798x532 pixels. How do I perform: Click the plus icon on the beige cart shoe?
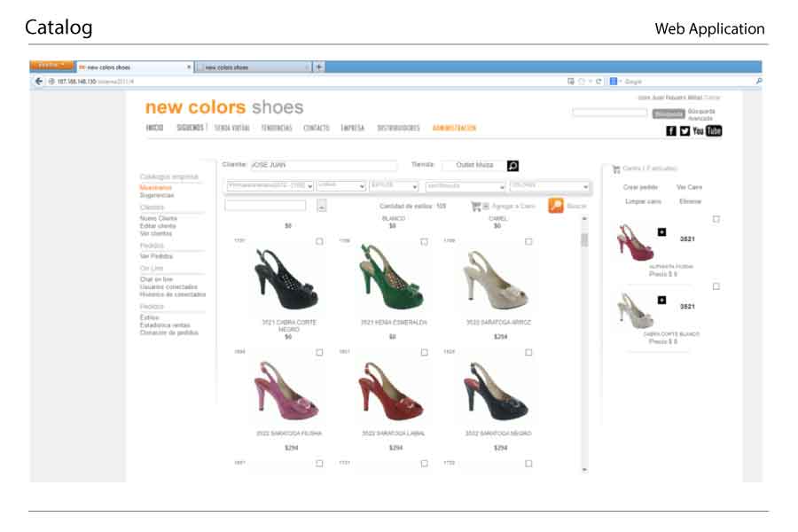coord(661,301)
